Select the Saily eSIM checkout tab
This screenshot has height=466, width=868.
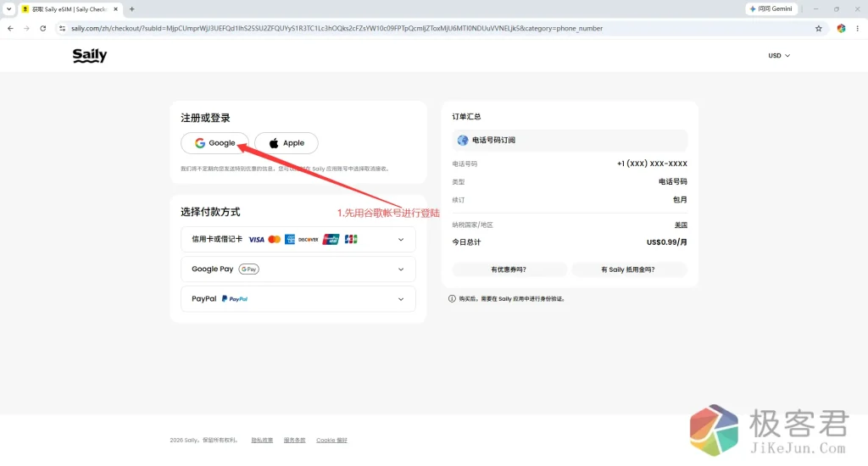(70, 9)
